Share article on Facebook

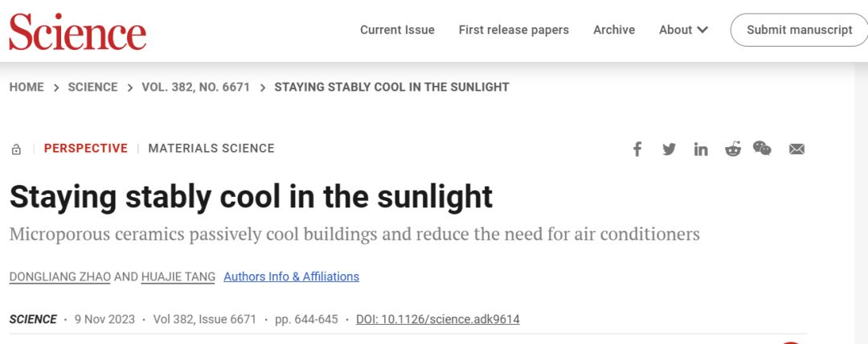[637, 149]
